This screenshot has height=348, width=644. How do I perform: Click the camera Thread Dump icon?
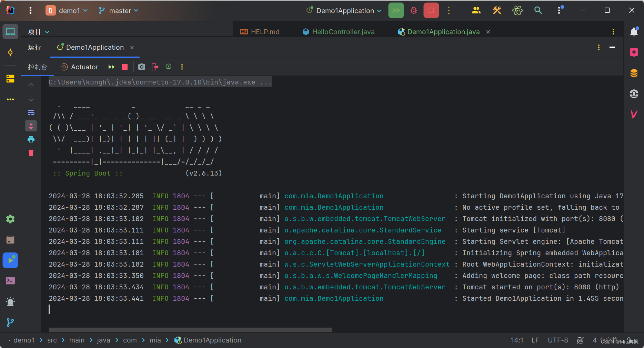tap(141, 67)
